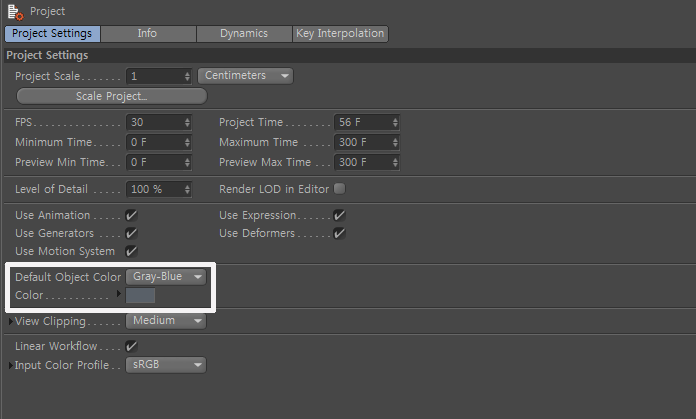Open the View Clipping Medium dropdown

click(166, 321)
